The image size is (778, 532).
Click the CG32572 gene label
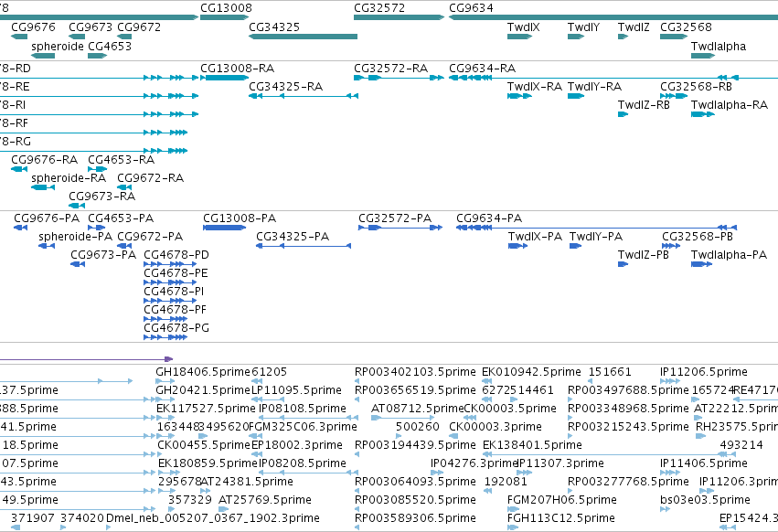pos(379,8)
